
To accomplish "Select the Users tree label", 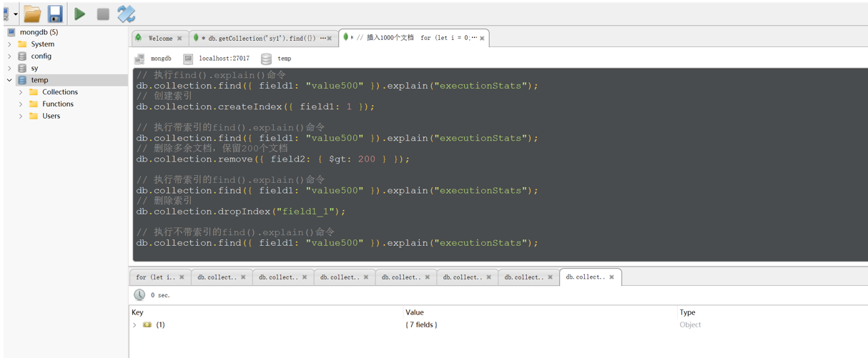I will click(51, 116).
